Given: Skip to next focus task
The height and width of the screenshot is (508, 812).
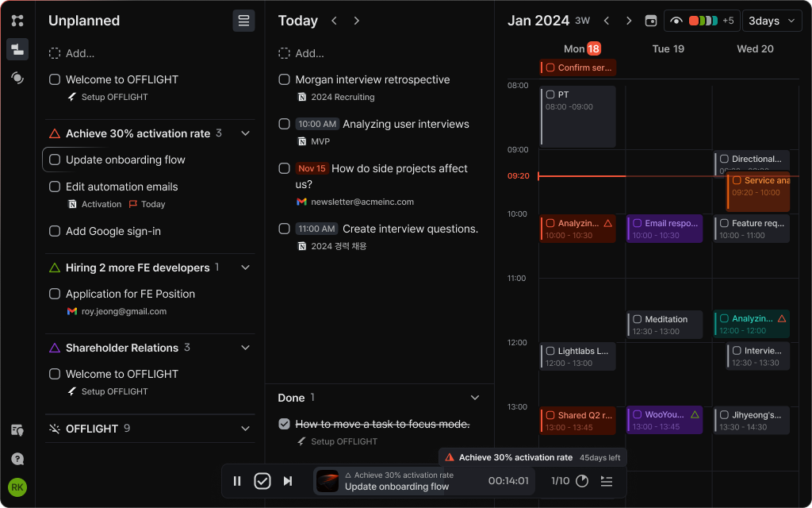Looking at the screenshot, I should pyautogui.click(x=288, y=481).
